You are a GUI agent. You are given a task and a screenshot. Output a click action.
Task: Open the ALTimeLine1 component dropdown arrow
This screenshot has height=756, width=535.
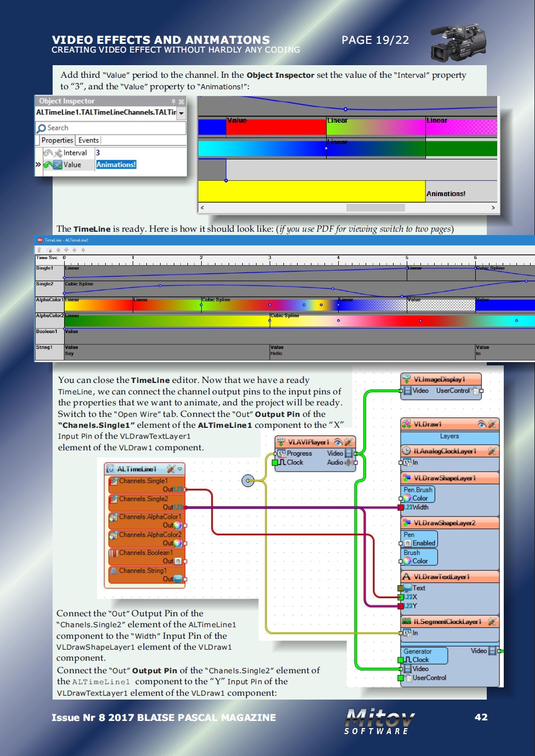pyautogui.click(x=180, y=469)
